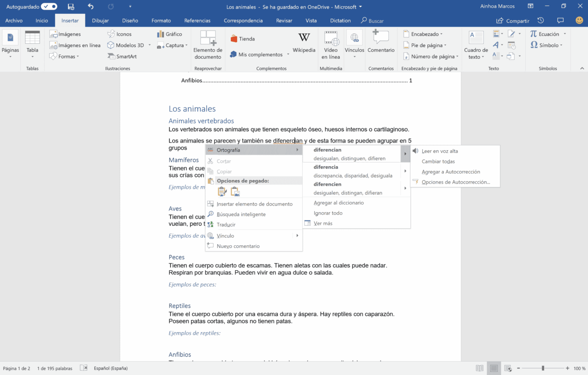This screenshot has height=375, width=588.
Task: Select Ortografía in context menu
Action: tap(254, 150)
